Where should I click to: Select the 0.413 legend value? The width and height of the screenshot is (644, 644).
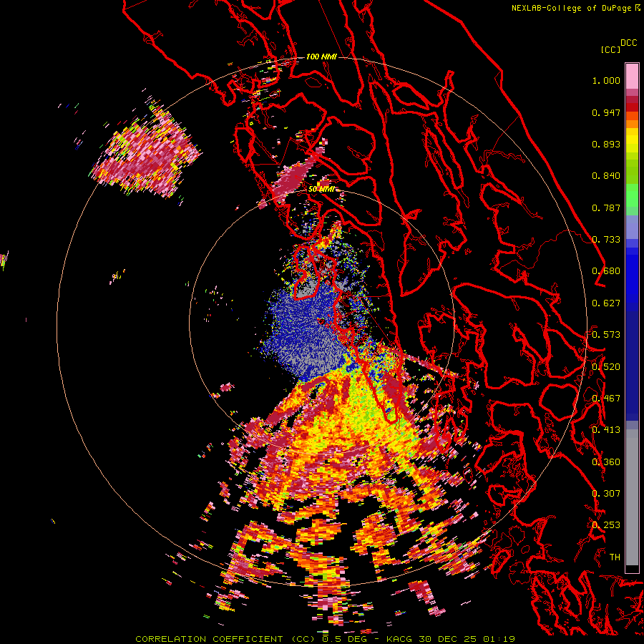tap(606, 430)
